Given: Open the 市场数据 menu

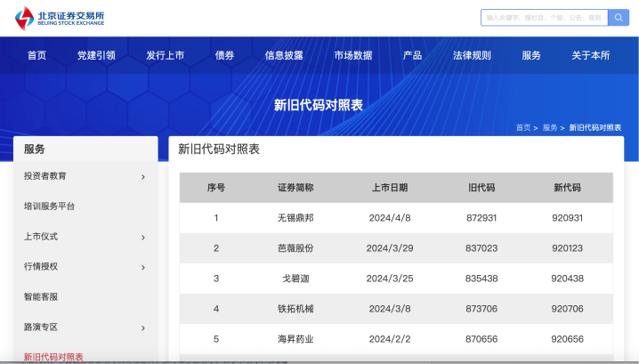Looking at the screenshot, I should click(x=353, y=55).
